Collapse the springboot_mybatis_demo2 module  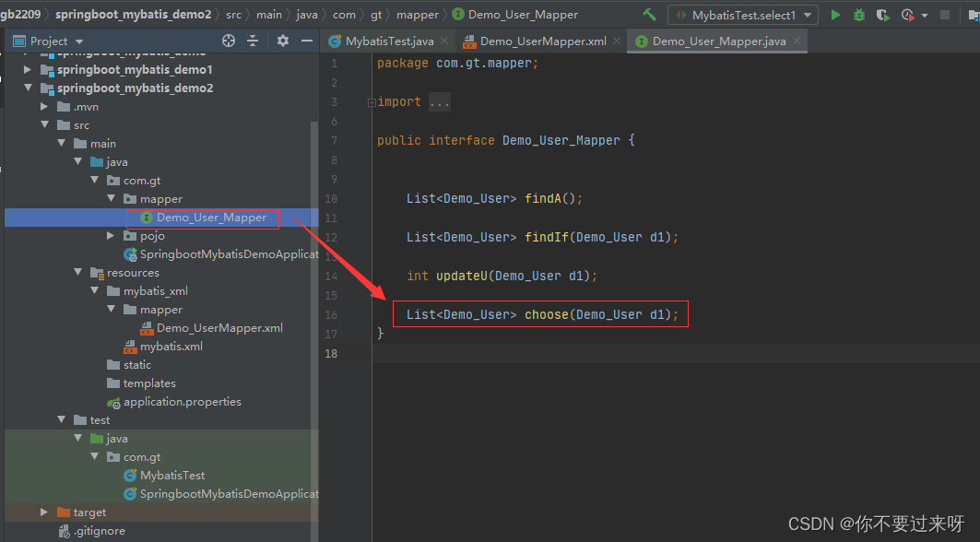click(x=28, y=88)
